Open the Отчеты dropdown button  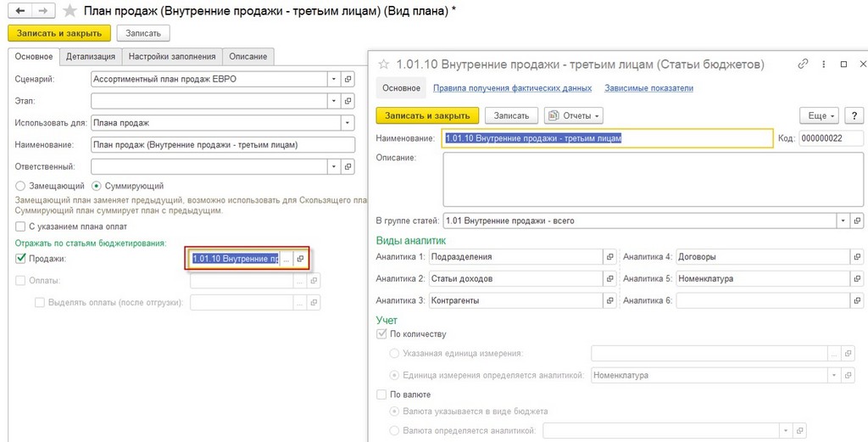574,115
